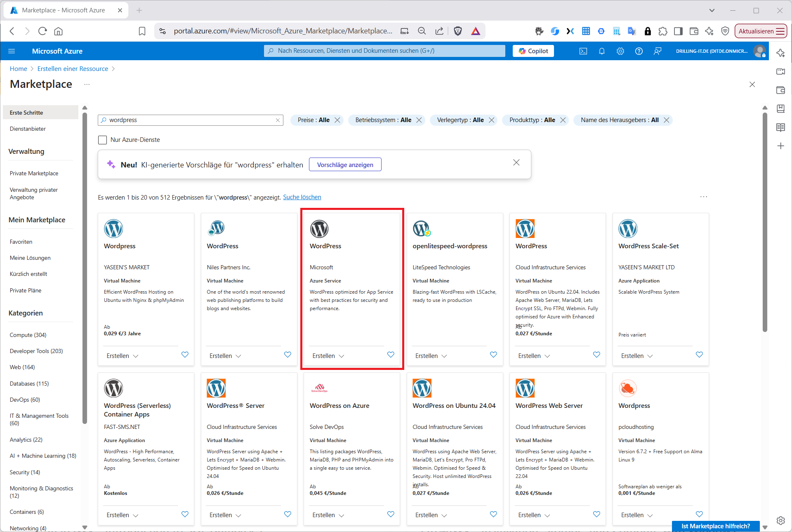Open the notifications bell

pyautogui.click(x=602, y=51)
